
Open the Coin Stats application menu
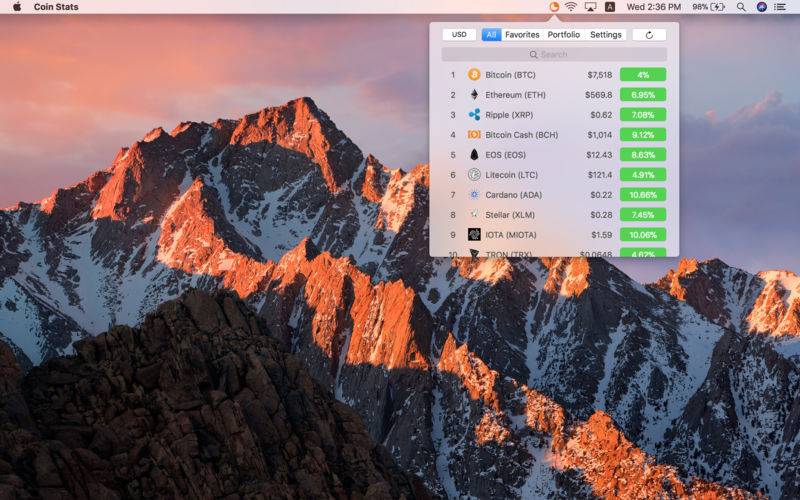click(56, 7)
